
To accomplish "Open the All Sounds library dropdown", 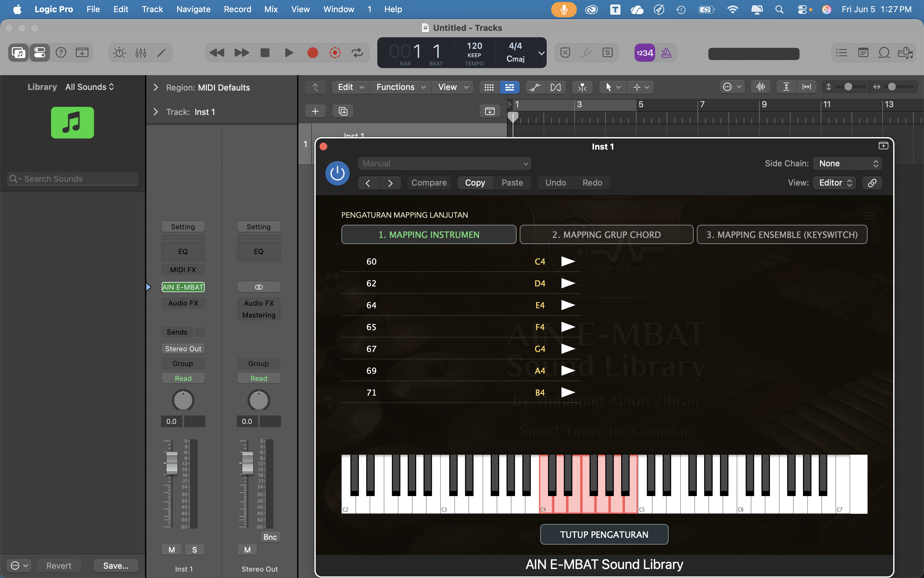I will click(x=90, y=87).
